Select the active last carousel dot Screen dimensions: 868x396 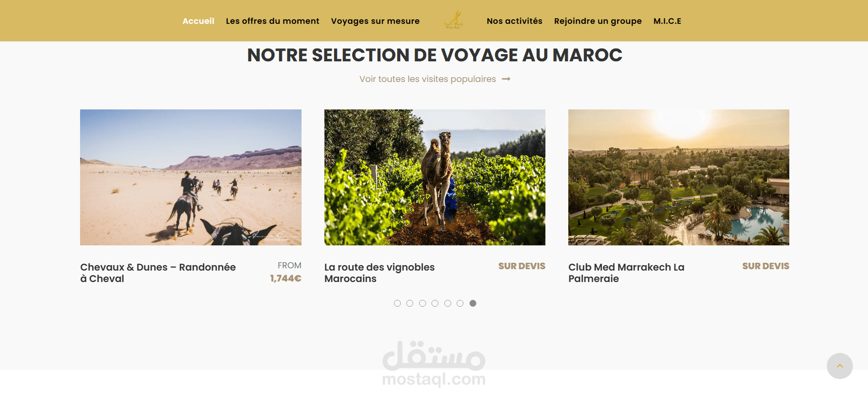click(473, 303)
